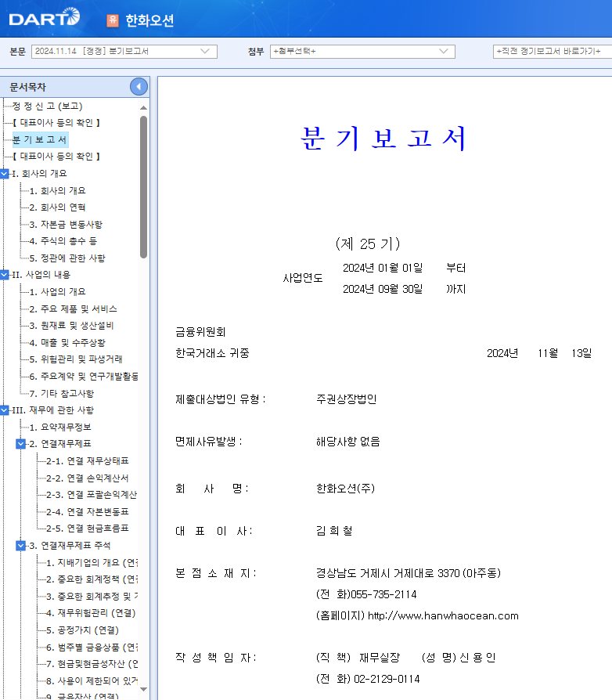Open first 【 대표이사 등의 확인 】 entry
Image resolution: width=612 pixels, height=700 pixels.
[x=56, y=123]
